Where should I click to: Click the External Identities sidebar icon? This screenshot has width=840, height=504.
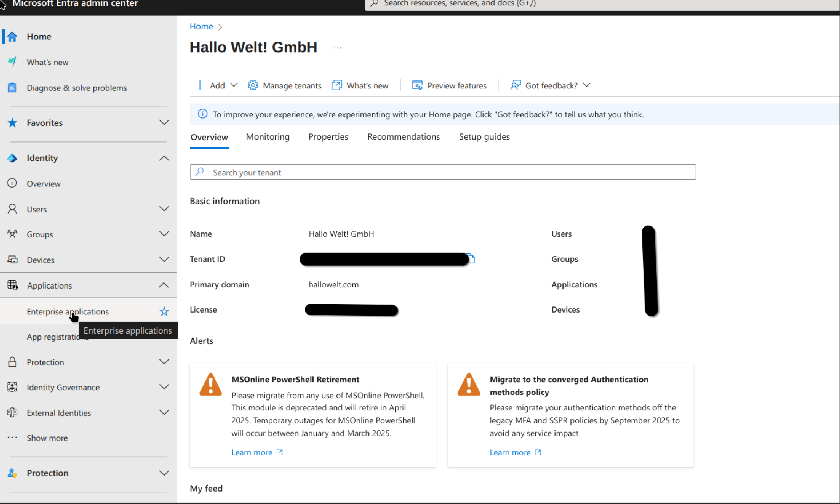pos(12,413)
